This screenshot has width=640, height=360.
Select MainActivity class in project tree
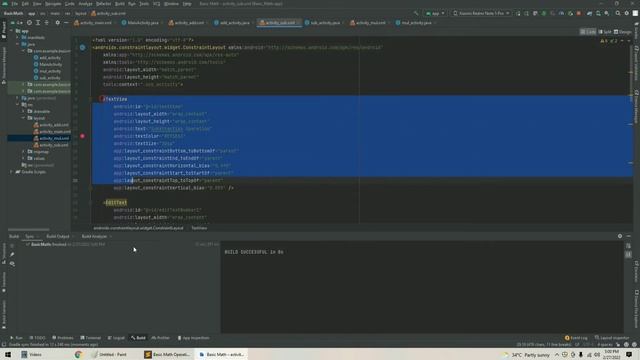[x=48, y=64]
